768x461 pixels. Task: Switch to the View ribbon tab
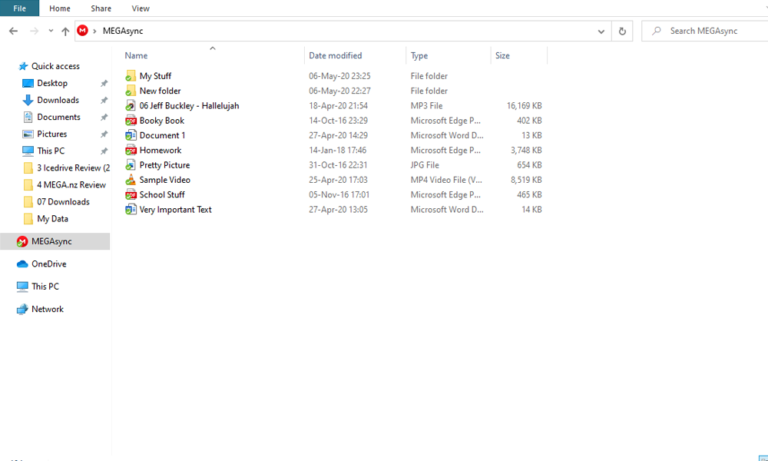pos(140,8)
